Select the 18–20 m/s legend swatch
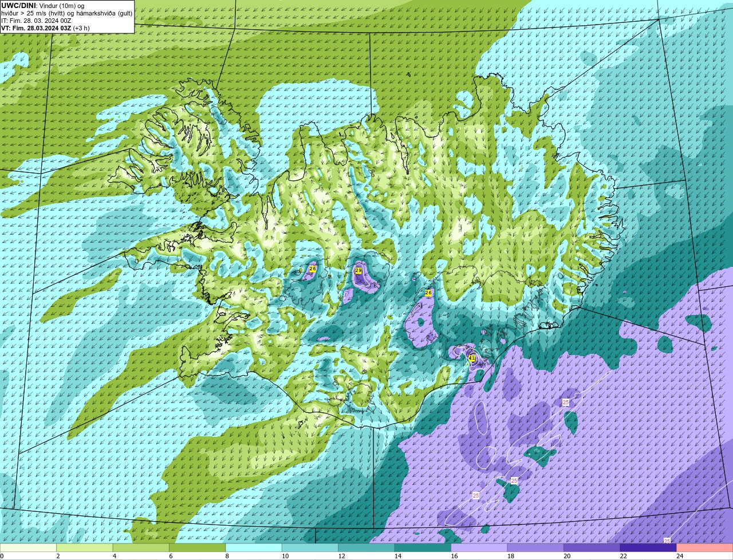This screenshot has height=560, width=733. [x=535, y=548]
